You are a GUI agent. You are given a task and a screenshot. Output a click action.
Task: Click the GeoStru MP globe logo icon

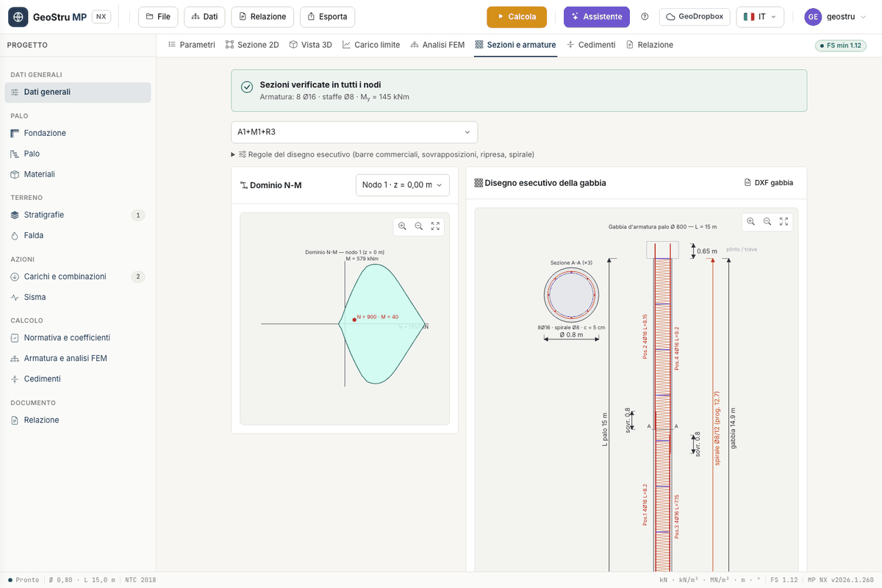coord(18,17)
